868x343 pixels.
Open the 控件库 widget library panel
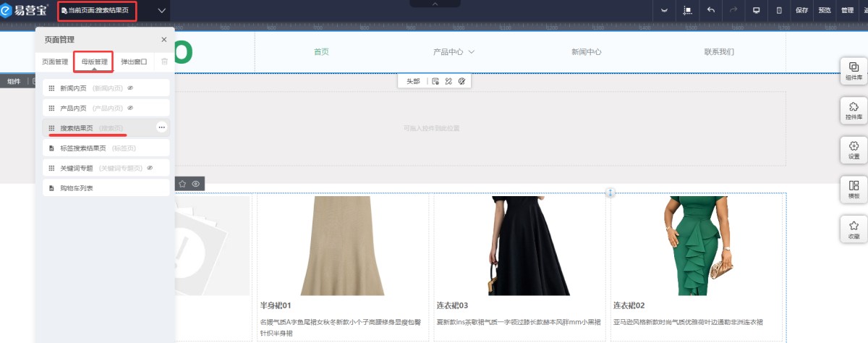(x=854, y=110)
